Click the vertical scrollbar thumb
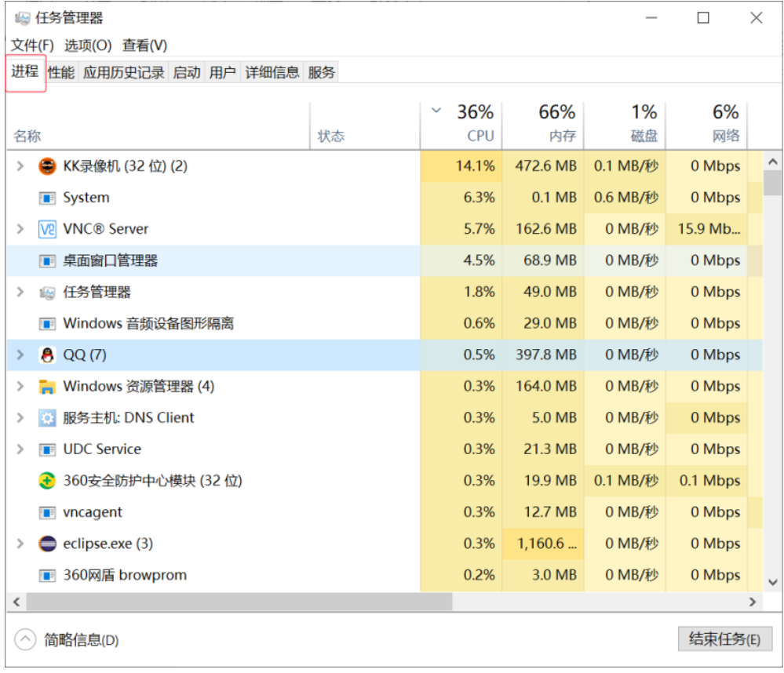The image size is (784, 673). point(773,183)
